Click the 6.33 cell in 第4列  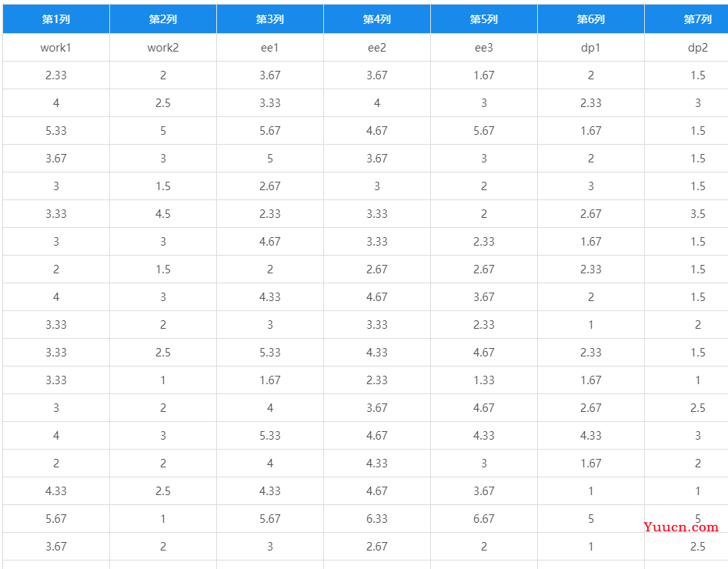377,519
